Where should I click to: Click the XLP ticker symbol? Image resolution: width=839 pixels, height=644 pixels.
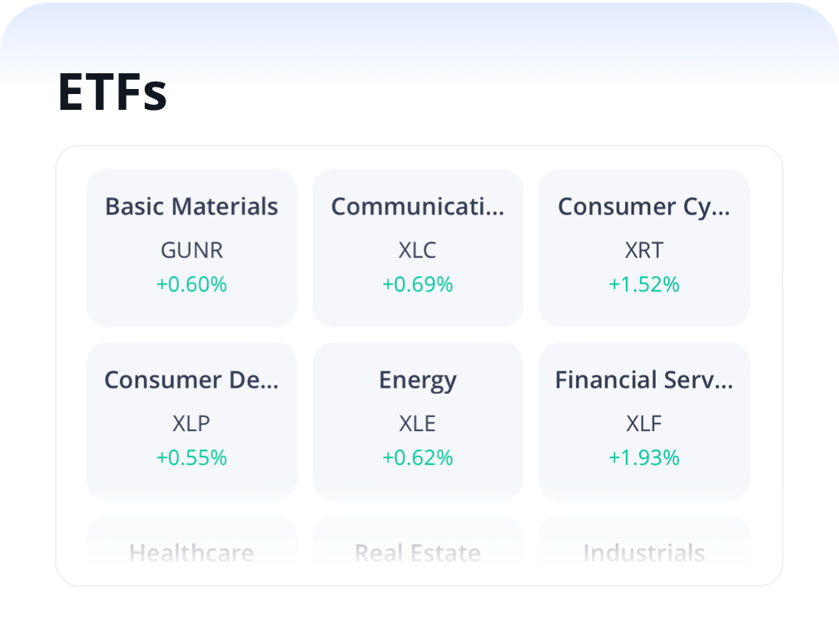click(x=191, y=423)
